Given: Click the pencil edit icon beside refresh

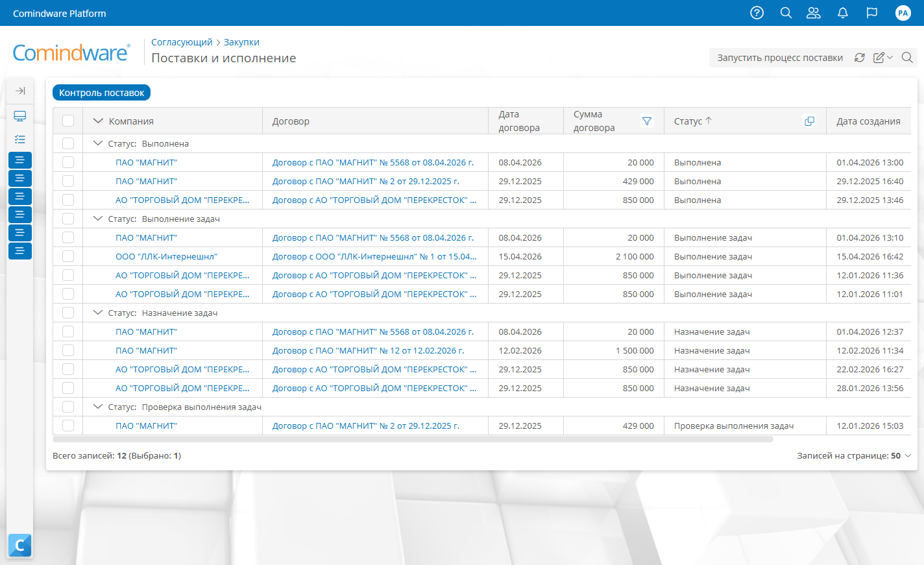Looking at the screenshot, I should (879, 58).
